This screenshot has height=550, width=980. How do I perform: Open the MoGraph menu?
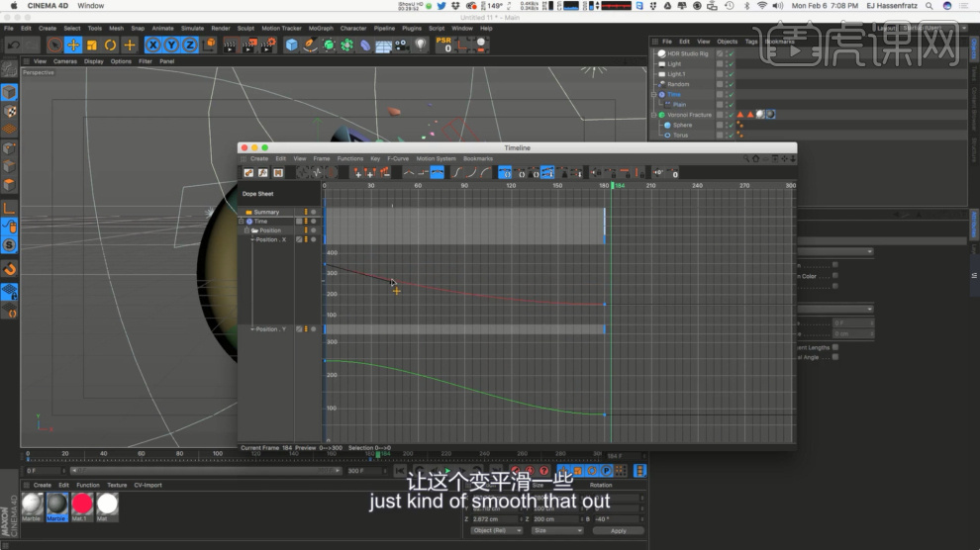pos(321,28)
